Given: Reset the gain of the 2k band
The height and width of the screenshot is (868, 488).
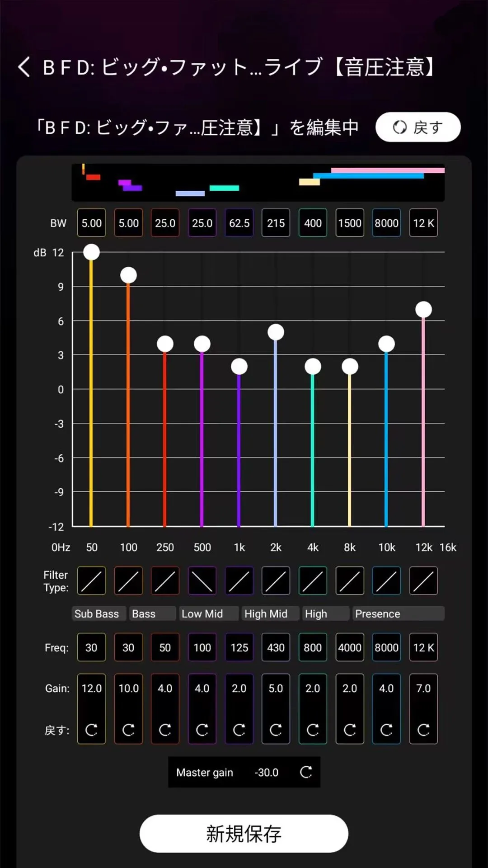Looking at the screenshot, I should pyautogui.click(x=276, y=730).
